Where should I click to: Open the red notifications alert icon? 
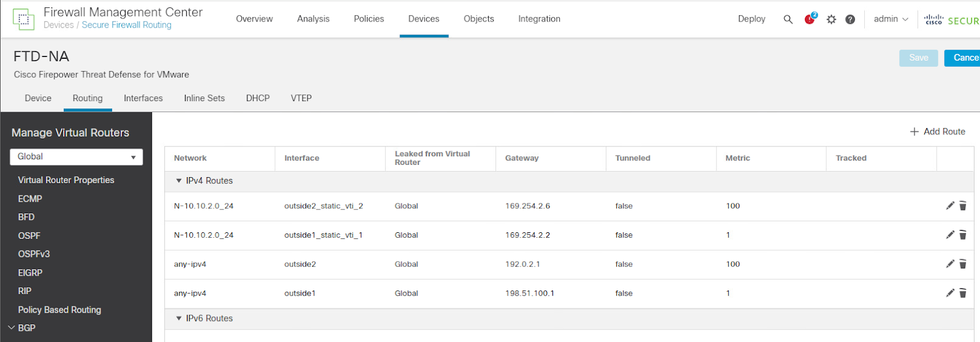pos(810,18)
